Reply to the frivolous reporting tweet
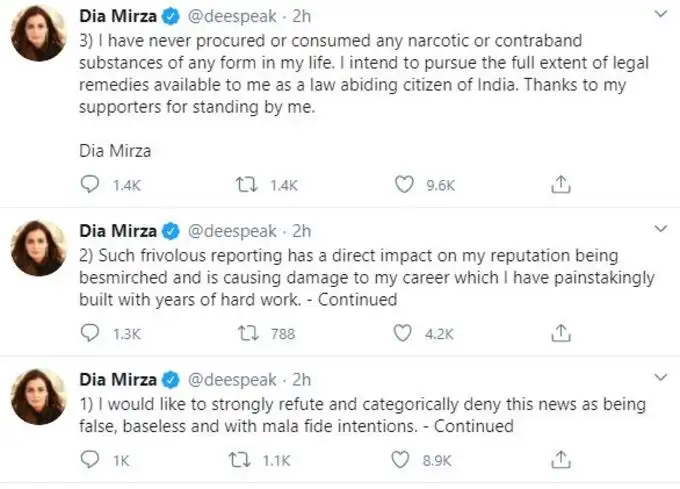The width and height of the screenshot is (680, 489). pos(90,333)
